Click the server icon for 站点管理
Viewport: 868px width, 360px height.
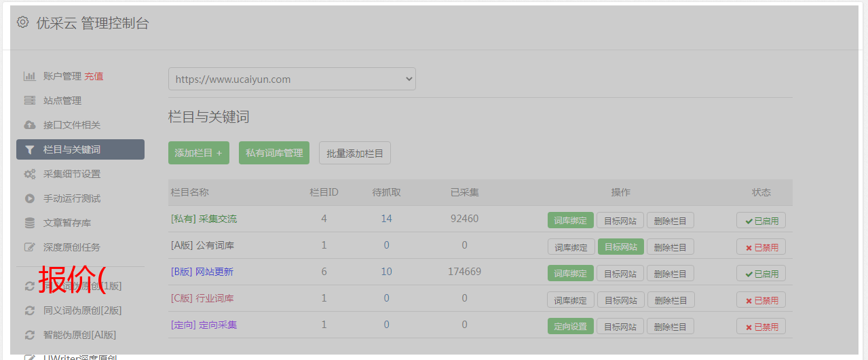(30, 101)
